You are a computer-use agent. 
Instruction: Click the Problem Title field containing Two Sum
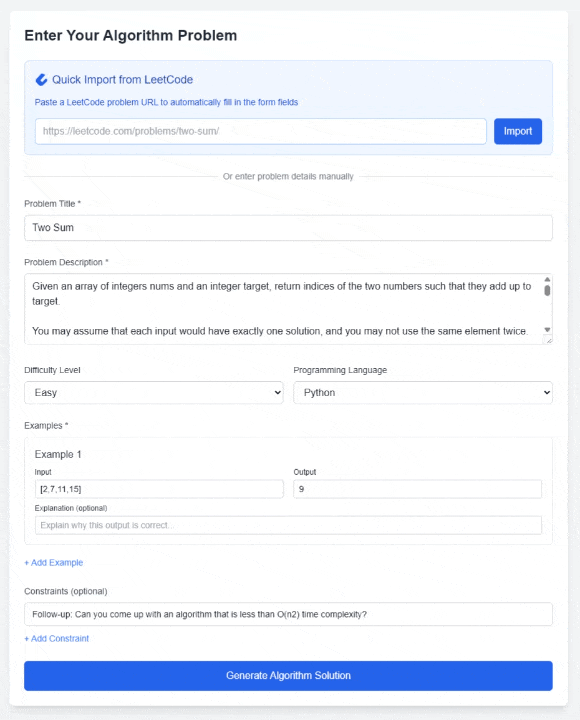click(288, 228)
